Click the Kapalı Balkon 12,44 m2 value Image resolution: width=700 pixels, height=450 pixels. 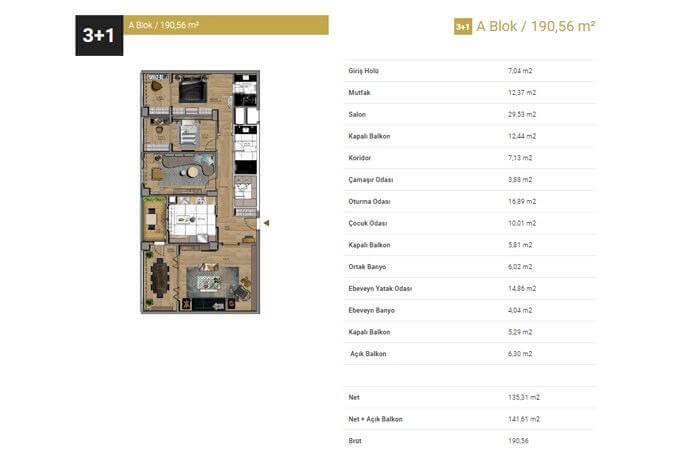point(522,136)
